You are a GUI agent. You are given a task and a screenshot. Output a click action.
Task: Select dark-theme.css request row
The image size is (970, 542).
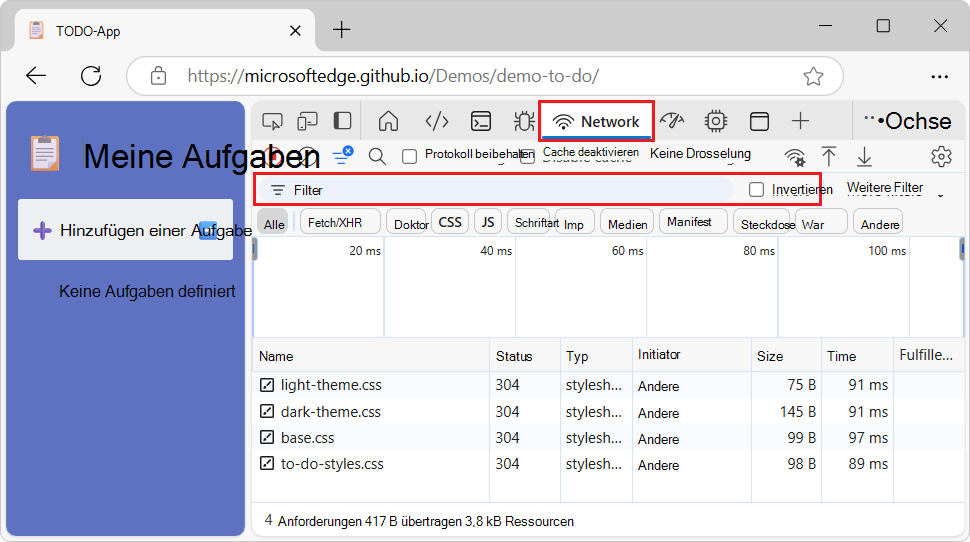[608, 411]
